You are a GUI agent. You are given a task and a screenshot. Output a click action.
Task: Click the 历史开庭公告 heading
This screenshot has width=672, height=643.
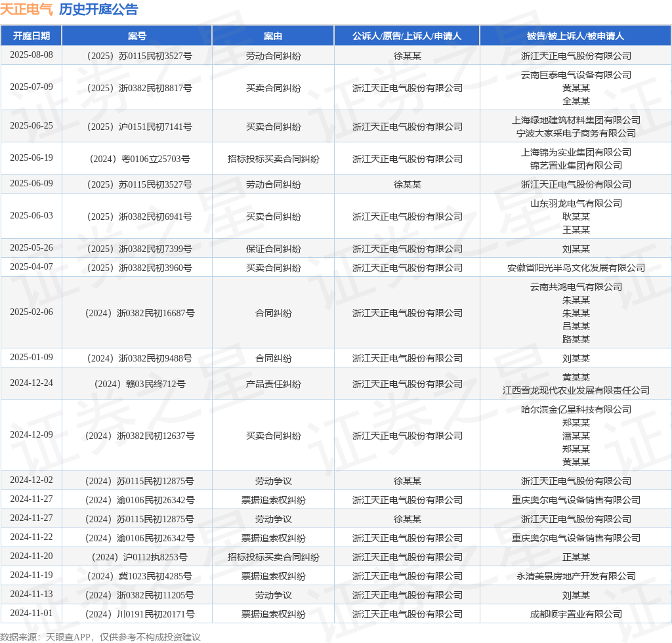[x=98, y=9]
